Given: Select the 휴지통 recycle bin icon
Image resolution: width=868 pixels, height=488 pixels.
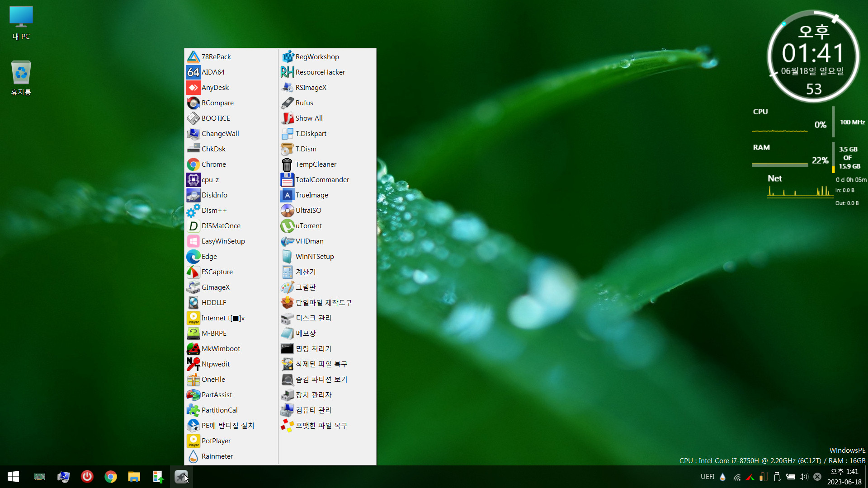Looking at the screenshot, I should (x=21, y=78).
